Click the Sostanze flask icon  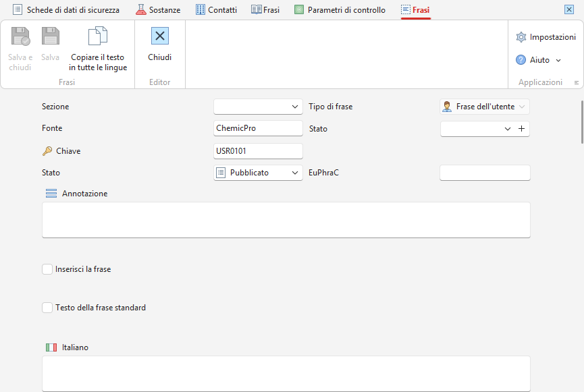141,9
